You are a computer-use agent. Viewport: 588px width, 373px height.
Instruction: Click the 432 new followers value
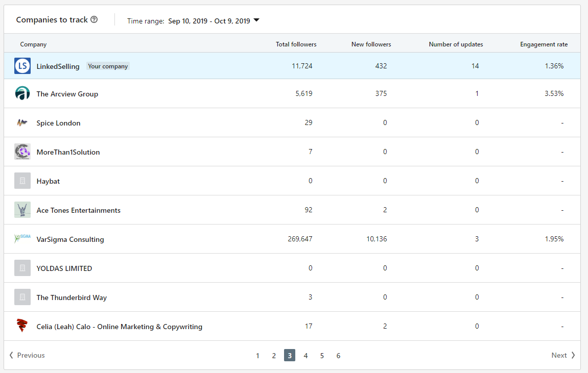[x=381, y=66]
